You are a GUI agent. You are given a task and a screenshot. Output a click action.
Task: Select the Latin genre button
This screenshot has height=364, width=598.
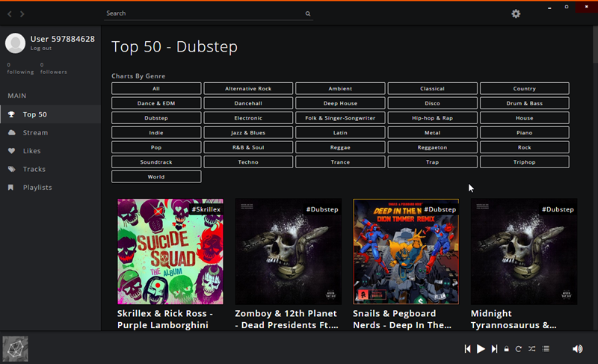point(340,132)
